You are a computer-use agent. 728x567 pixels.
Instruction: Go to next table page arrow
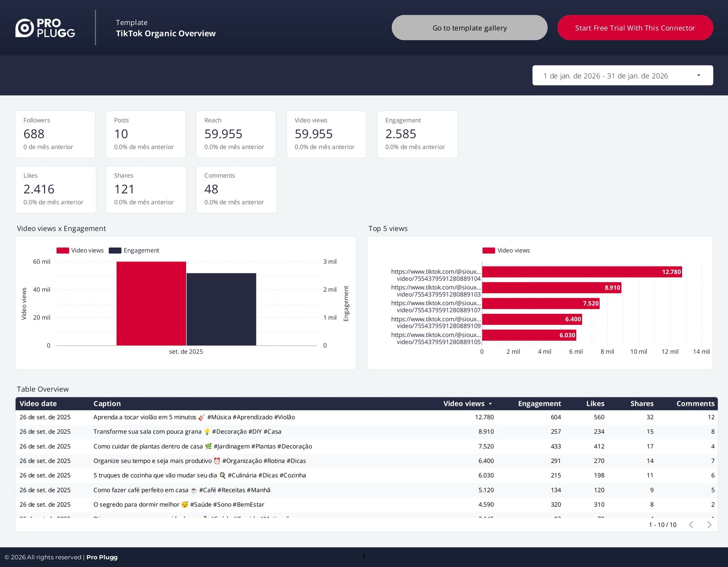[x=709, y=525]
